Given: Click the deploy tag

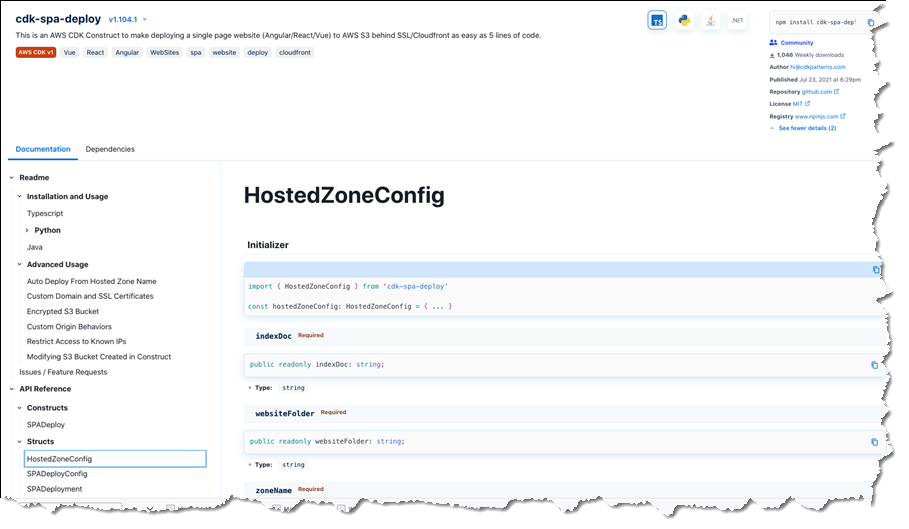Looking at the screenshot, I should coord(257,53).
